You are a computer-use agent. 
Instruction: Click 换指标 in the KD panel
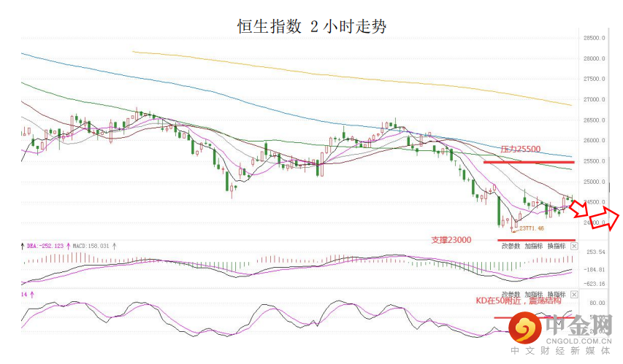(557, 293)
